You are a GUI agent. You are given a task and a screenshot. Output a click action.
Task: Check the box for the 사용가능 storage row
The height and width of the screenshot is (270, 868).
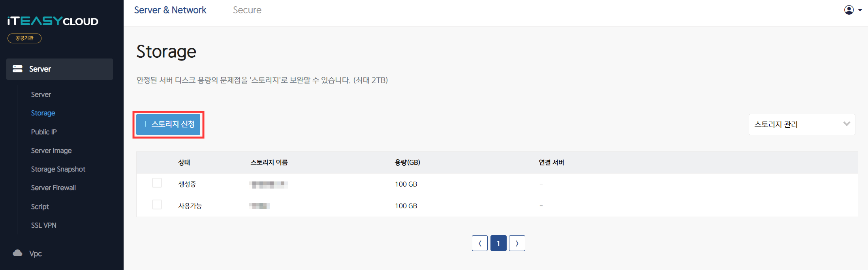(x=157, y=204)
